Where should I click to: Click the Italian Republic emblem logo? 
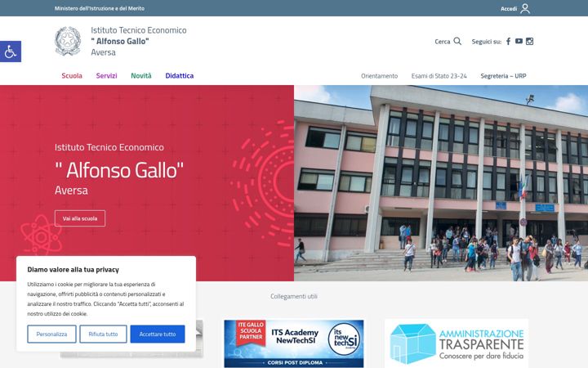click(x=68, y=42)
